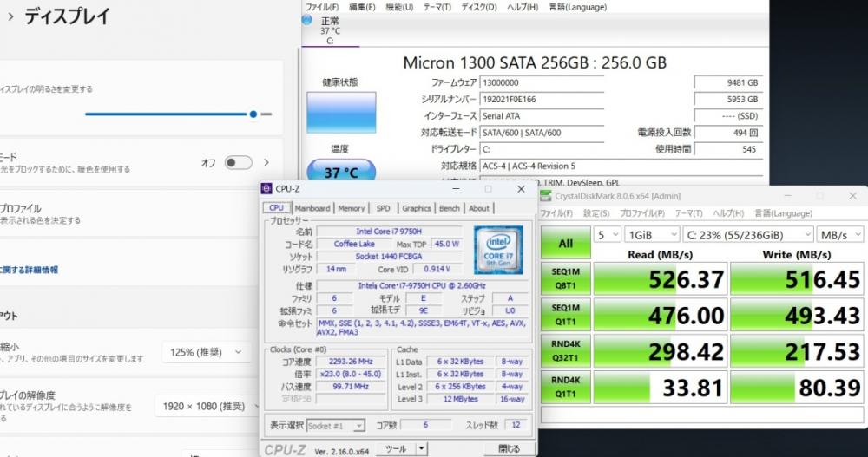This screenshot has height=457, width=868.
Task: Click the 閉じる button in CPU-Z
Action: [x=509, y=449]
